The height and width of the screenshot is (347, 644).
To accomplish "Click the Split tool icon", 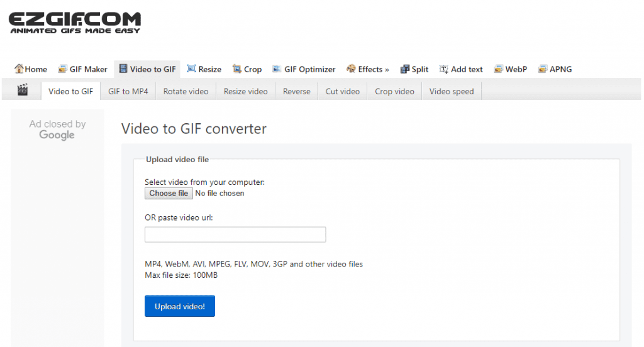I will (x=404, y=69).
